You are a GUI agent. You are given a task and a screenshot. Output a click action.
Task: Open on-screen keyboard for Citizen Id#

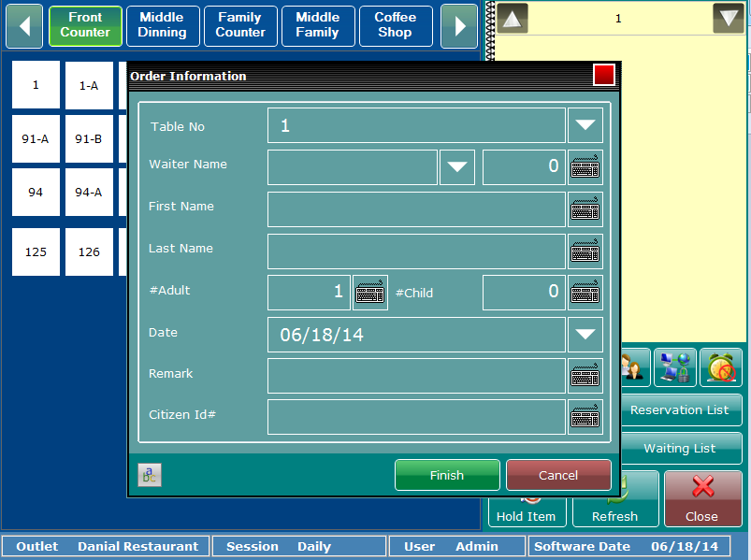585,417
